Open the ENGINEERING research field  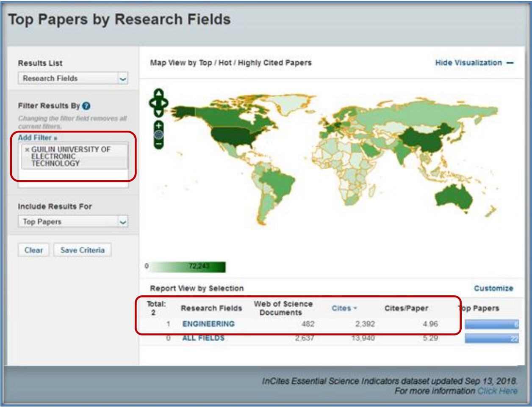tap(208, 324)
